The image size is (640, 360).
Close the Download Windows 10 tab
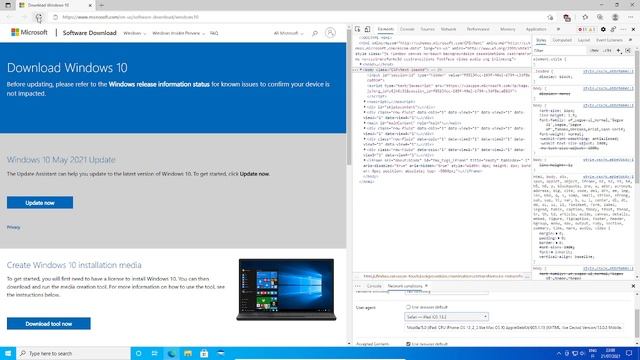pyautogui.click(x=90, y=5)
